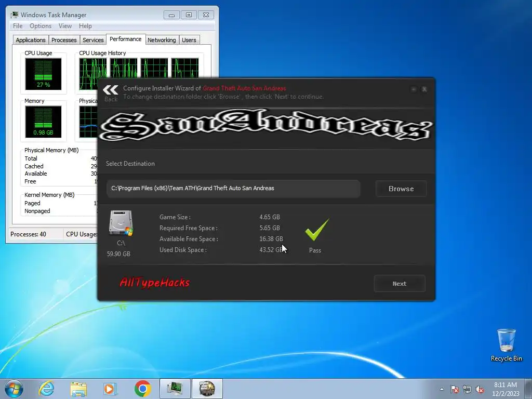Show hidden tray icons using the arrow

442,389
